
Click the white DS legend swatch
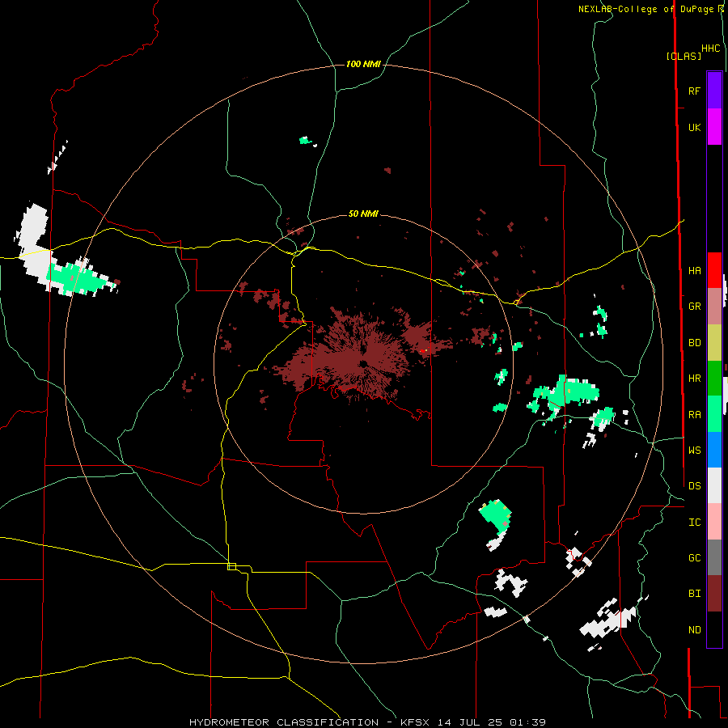[x=714, y=485]
